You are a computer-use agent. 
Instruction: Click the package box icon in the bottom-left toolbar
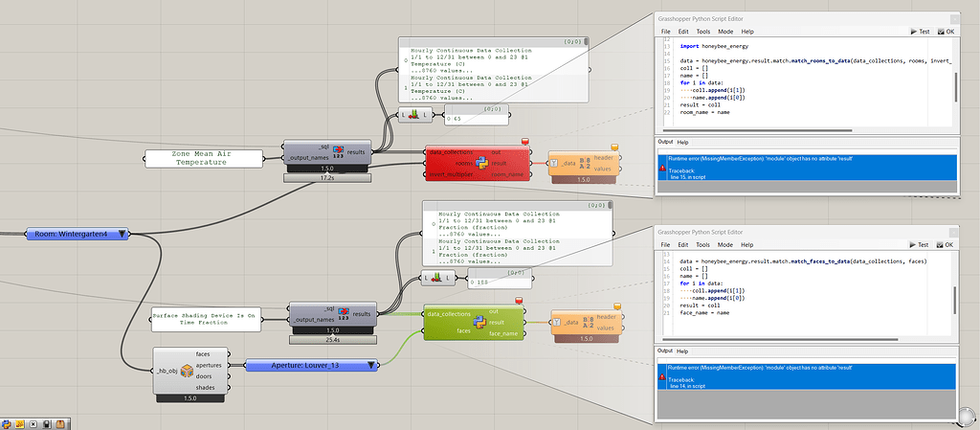[x=58, y=422]
